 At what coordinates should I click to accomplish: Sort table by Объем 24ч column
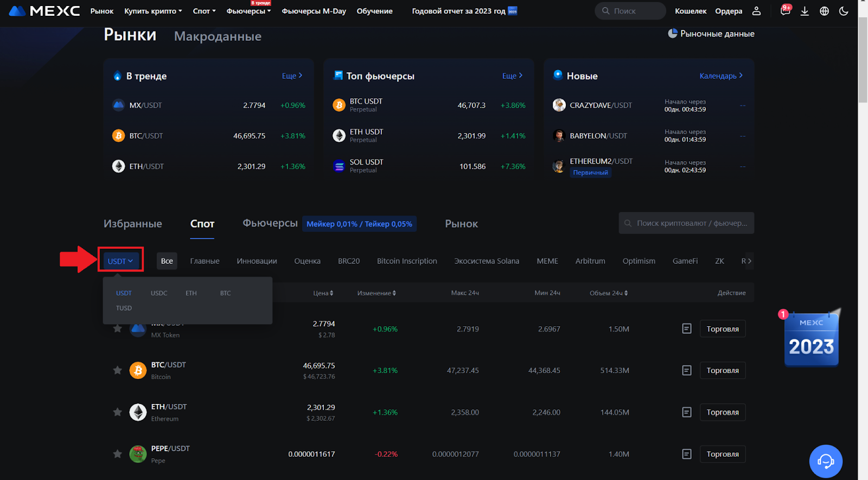(609, 293)
